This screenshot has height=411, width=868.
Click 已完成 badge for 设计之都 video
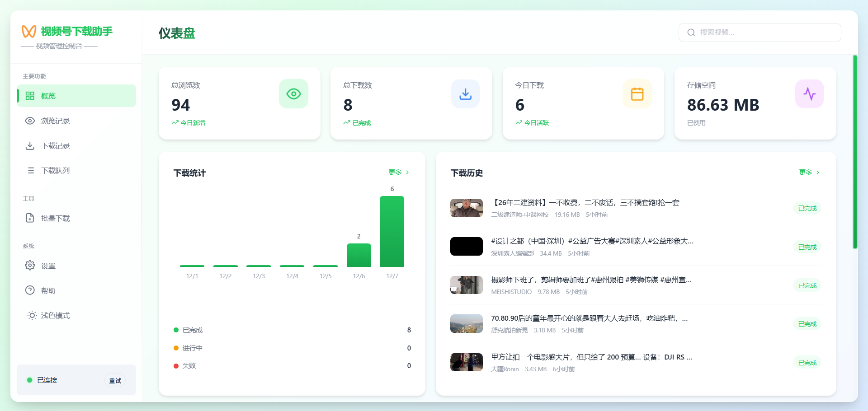click(807, 247)
